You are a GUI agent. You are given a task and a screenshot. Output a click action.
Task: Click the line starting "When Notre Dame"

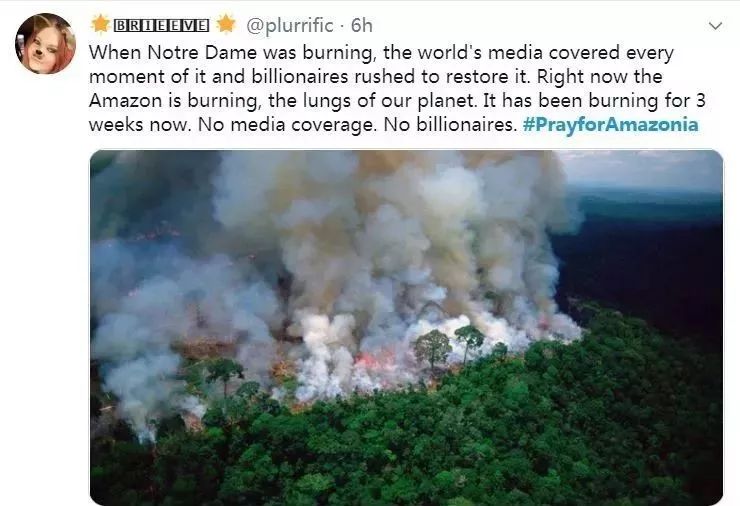pos(381,52)
